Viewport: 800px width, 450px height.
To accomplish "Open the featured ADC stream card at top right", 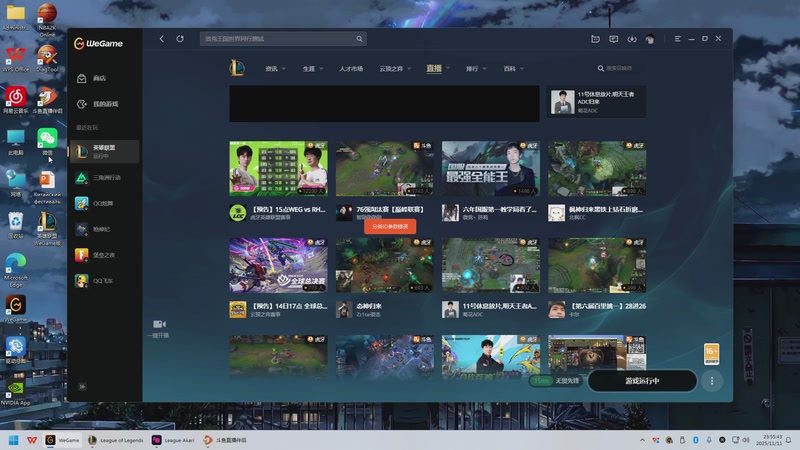I will coord(596,102).
